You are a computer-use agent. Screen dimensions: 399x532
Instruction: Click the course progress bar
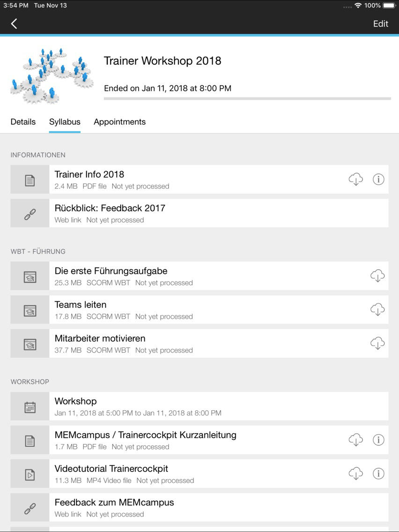click(x=247, y=99)
